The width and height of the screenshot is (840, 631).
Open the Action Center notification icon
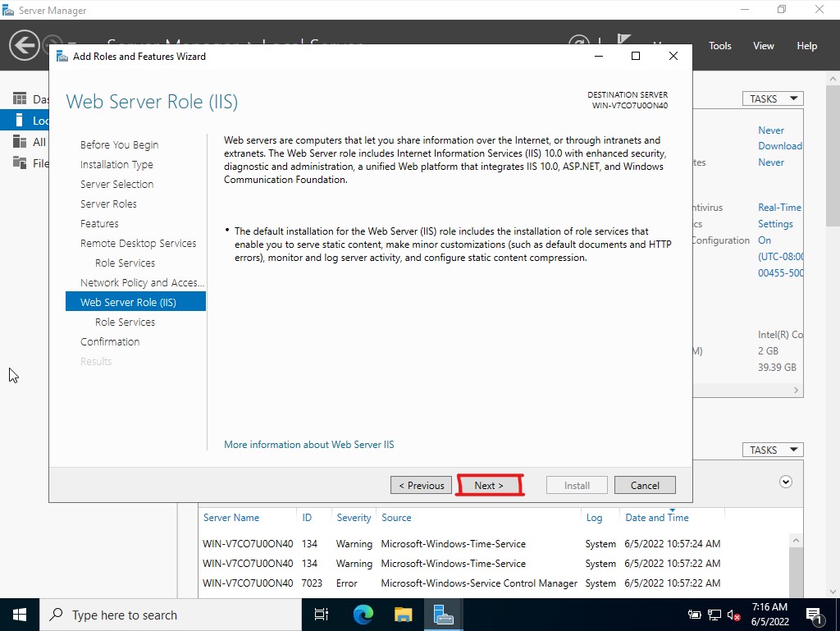[815, 616]
